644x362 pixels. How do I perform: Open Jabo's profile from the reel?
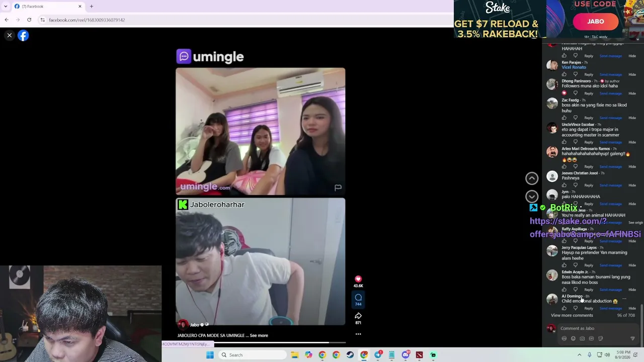click(x=194, y=325)
